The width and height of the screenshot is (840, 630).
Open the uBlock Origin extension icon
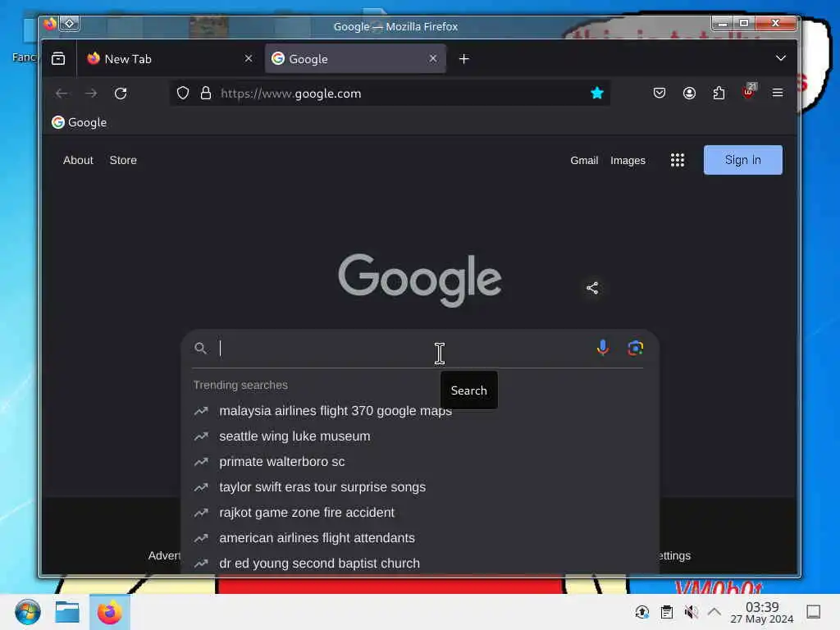pos(749,92)
